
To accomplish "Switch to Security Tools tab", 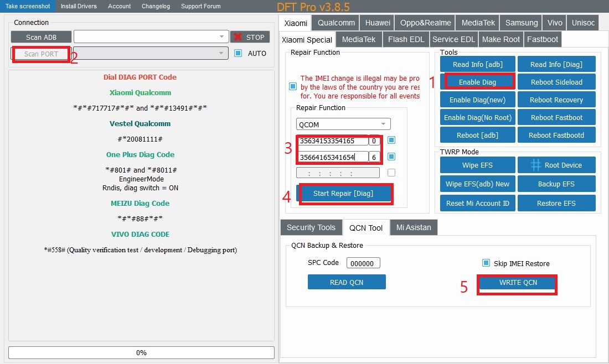I will pos(311,227).
